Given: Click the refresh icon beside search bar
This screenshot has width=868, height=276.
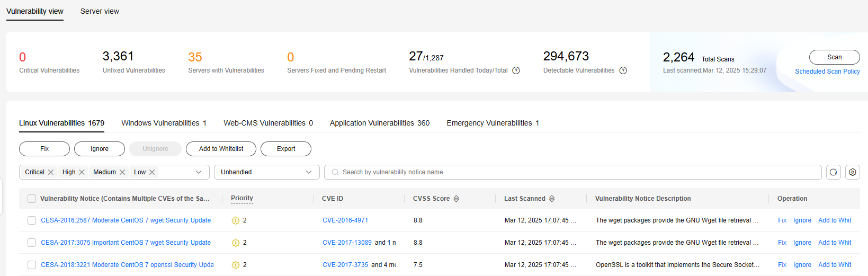Looking at the screenshot, I should coord(834,172).
